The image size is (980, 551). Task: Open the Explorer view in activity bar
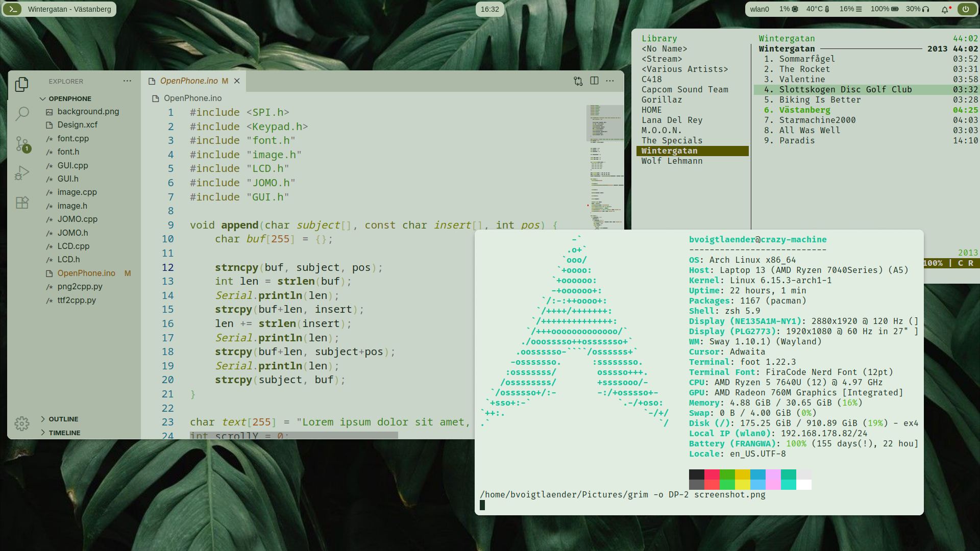tap(21, 84)
